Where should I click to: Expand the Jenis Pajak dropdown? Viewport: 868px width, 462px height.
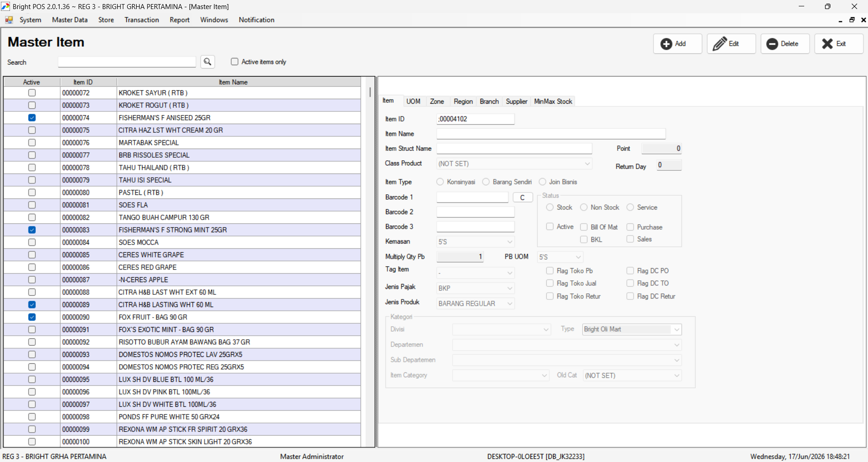click(475, 288)
